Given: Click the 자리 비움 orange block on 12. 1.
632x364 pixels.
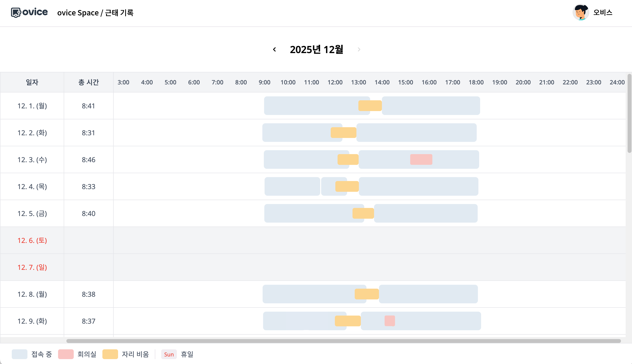Looking at the screenshot, I should point(370,105).
